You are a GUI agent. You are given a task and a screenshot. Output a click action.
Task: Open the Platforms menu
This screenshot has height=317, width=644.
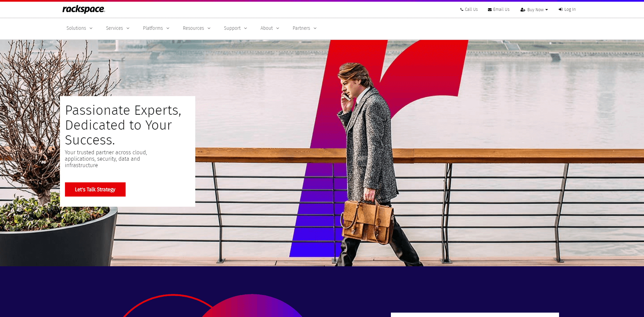click(153, 28)
